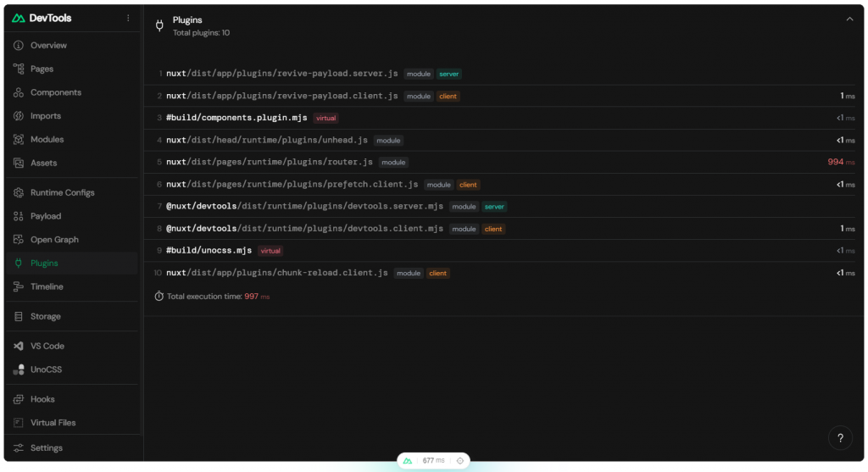
Task: Click the Nuxt DevTools logo icon
Action: [19, 19]
